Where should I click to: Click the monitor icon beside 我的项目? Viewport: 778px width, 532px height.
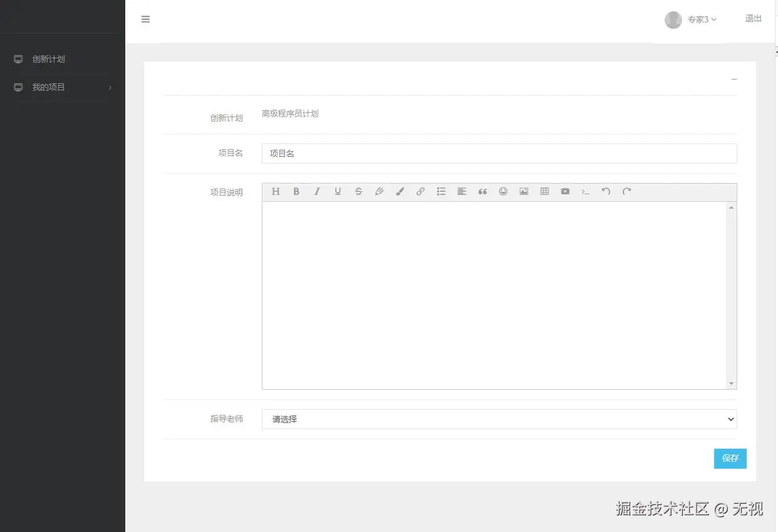click(x=18, y=88)
